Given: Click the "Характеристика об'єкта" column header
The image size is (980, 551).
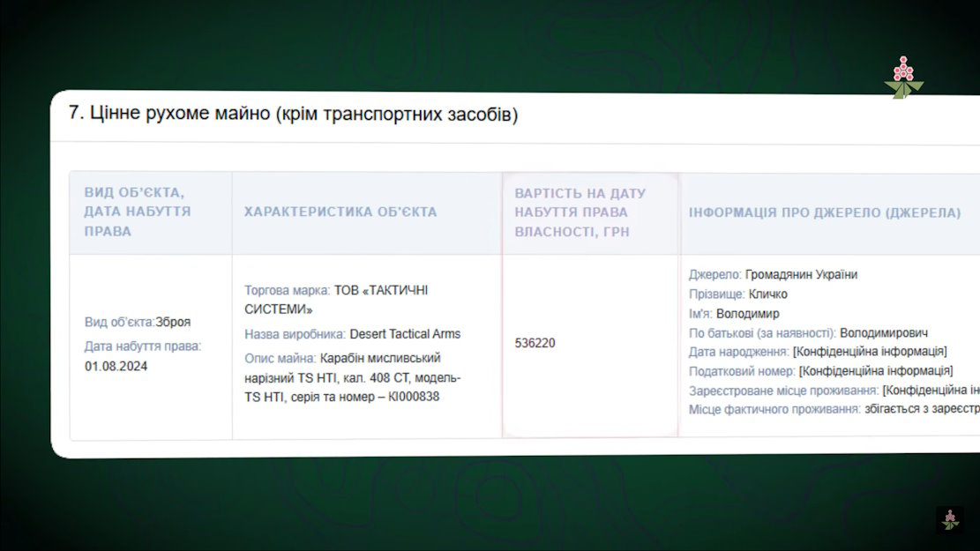Looking at the screenshot, I should coord(340,212).
